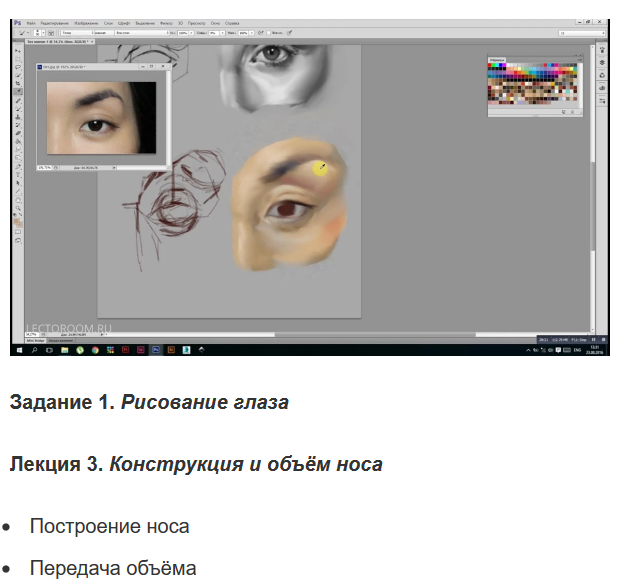
Task: Select the Crop tool
Action: coord(18,84)
